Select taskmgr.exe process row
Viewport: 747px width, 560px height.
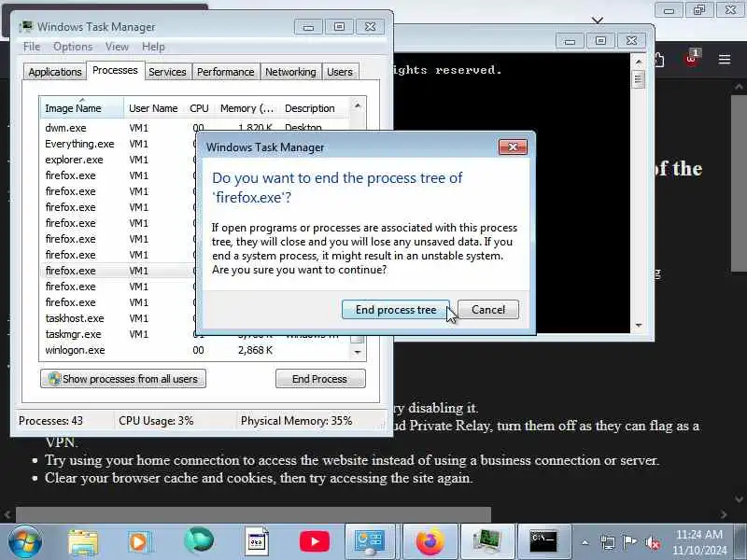pos(119,334)
